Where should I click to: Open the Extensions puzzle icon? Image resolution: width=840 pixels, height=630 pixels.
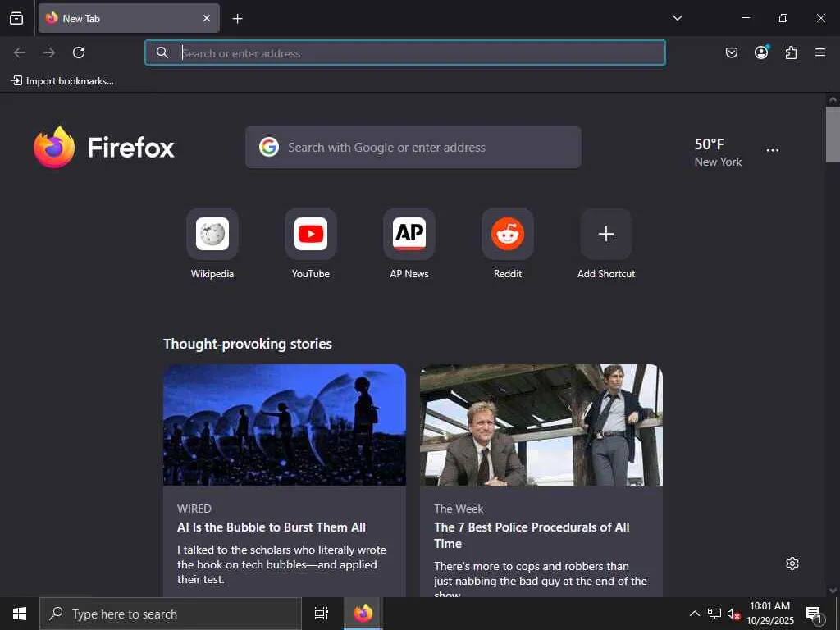(792, 52)
